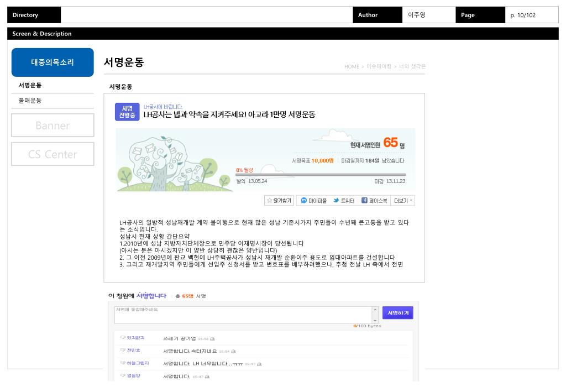Viewport: 566px width, 392px height.
Task: Click speech bubble icon beside 전민호
Action: [123, 350]
